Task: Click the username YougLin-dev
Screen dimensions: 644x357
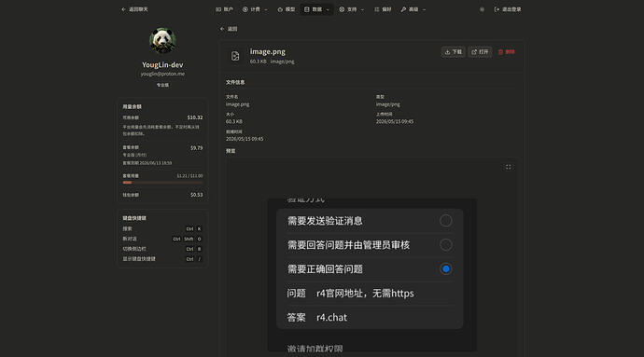Action: click(162, 65)
